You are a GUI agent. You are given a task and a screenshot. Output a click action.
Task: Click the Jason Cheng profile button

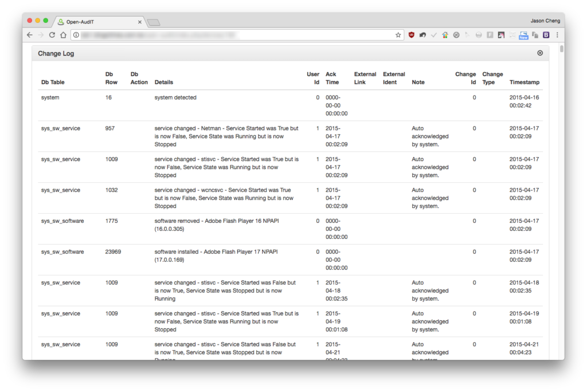[545, 21]
